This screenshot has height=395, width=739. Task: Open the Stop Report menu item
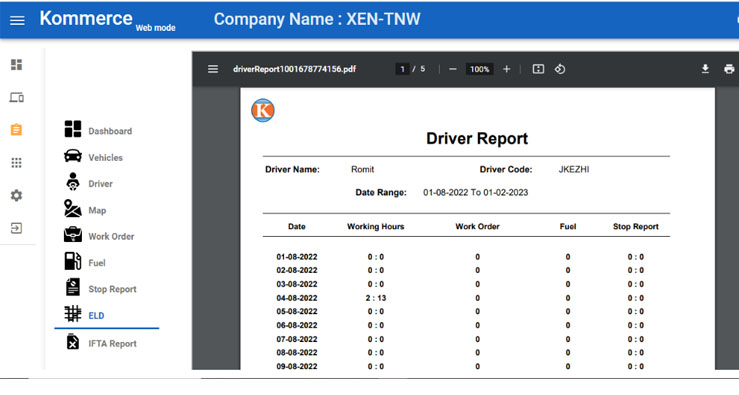pyautogui.click(x=112, y=289)
